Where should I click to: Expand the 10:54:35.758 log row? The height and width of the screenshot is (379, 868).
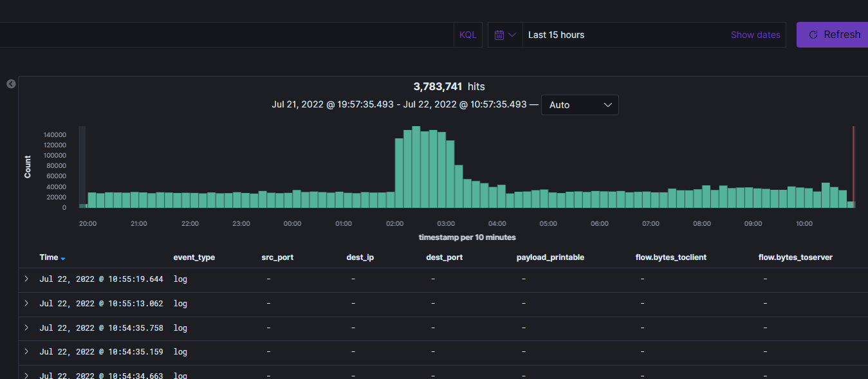[26, 328]
